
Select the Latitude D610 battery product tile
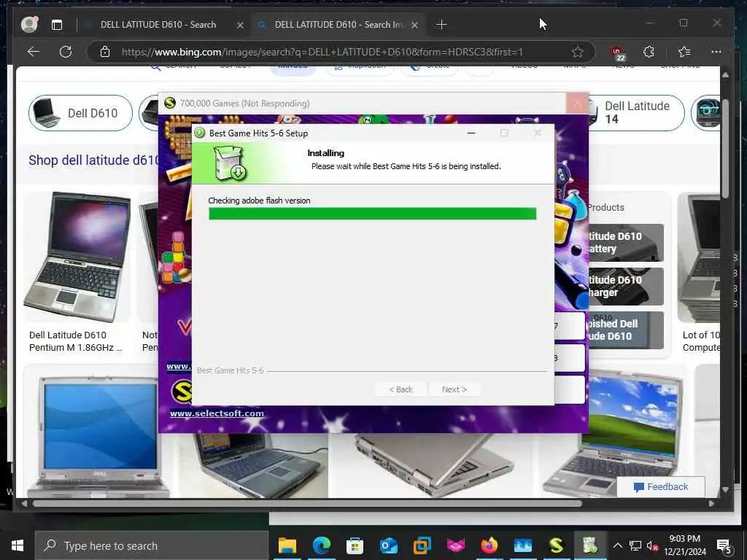point(626,242)
